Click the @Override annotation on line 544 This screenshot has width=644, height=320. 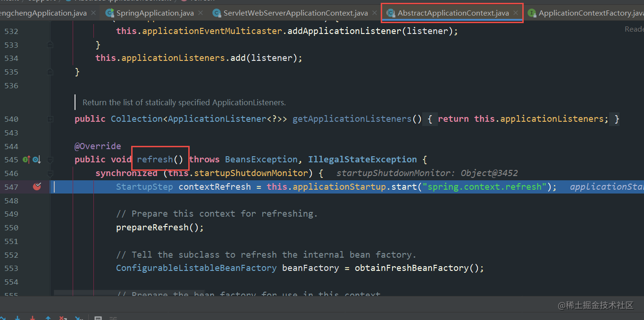pyautogui.click(x=98, y=146)
